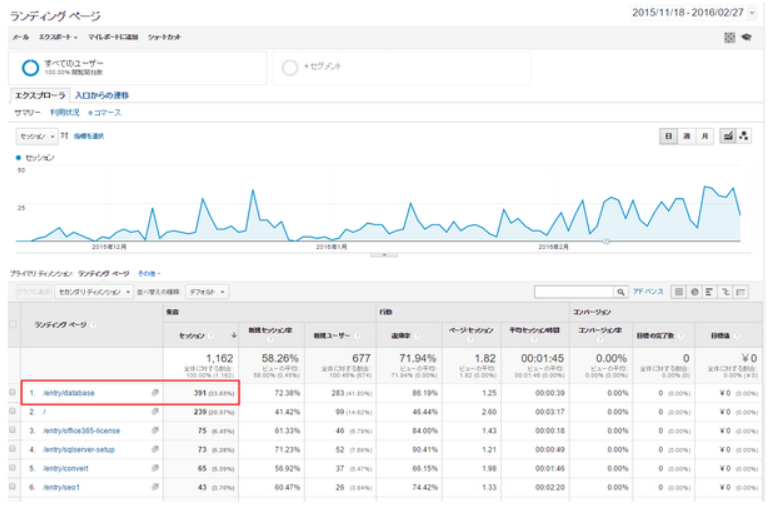The image size is (774, 512).
Task: Click 指標を選択 to compare a metric
Action: 89,136
